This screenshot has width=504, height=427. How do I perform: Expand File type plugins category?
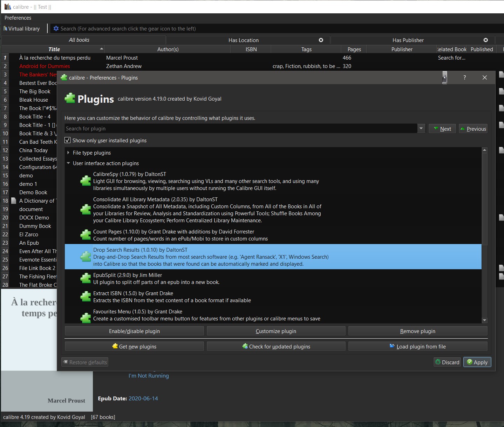tap(68, 152)
